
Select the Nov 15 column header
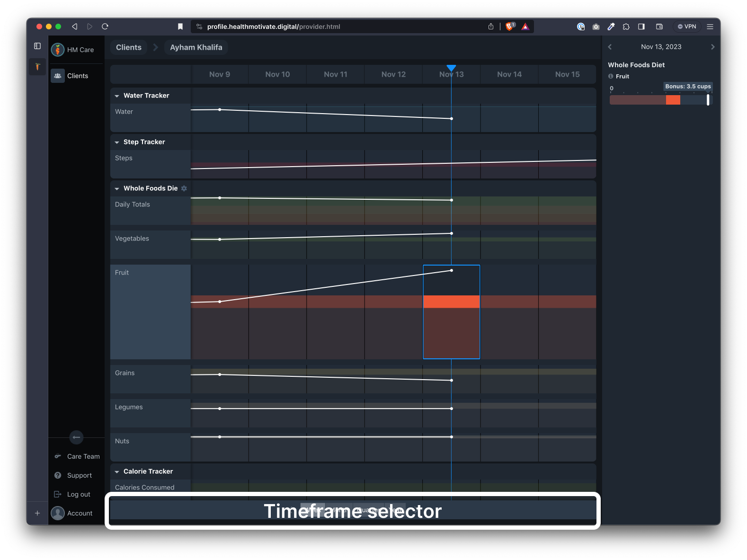567,74
